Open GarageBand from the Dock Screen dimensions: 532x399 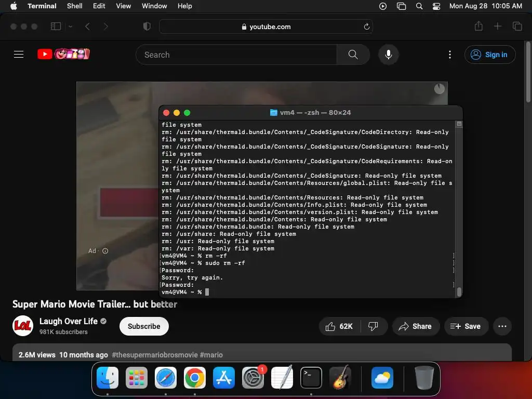click(x=340, y=377)
